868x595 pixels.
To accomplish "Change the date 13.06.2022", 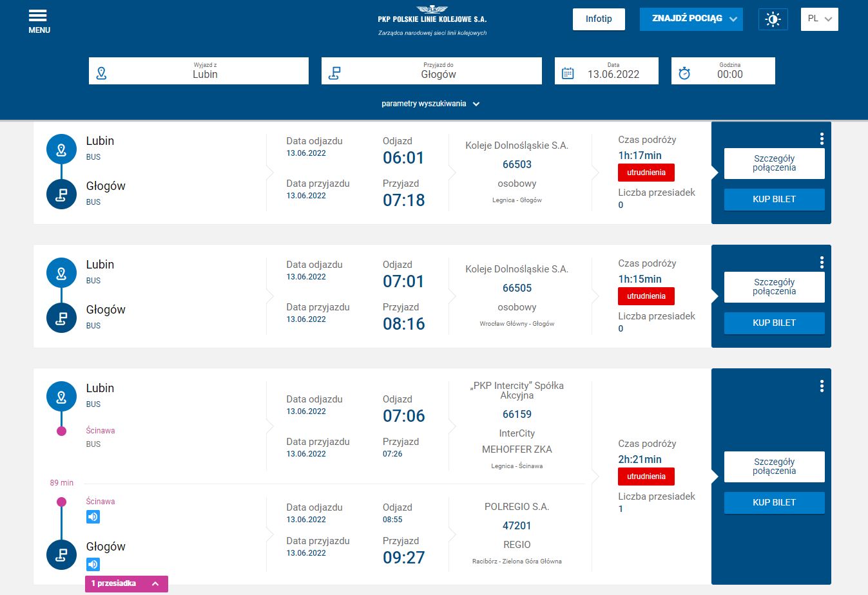I will tap(606, 71).
